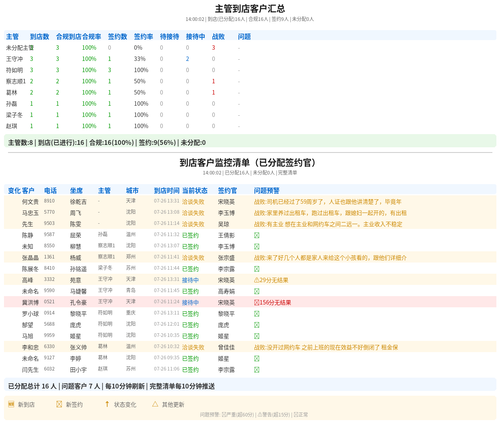Click the 状态变化 arrow legend icon
Viewport: 500px width, 437px height.
point(107,404)
